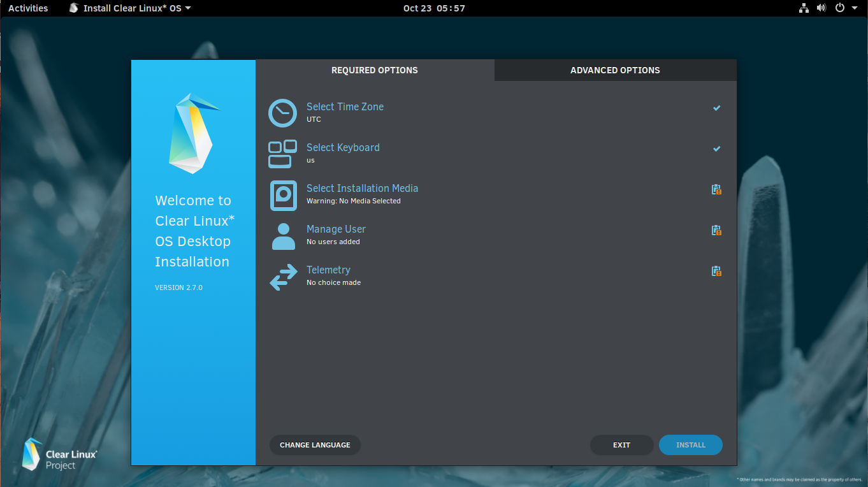Click the 'us' keyboard value
The image size is (868, 487).
point(310,160)
